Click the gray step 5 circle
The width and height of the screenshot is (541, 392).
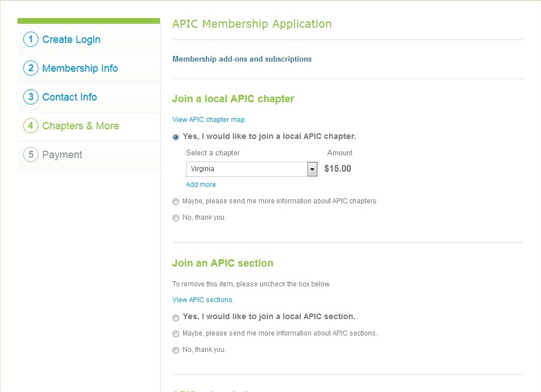(x=31, y=155)
